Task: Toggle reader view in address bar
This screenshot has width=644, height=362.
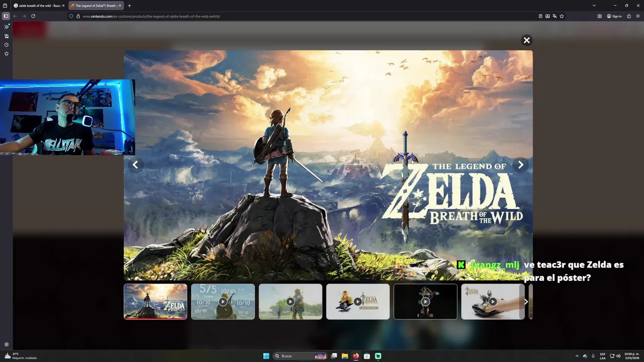Action: click(x=540, y=16)
